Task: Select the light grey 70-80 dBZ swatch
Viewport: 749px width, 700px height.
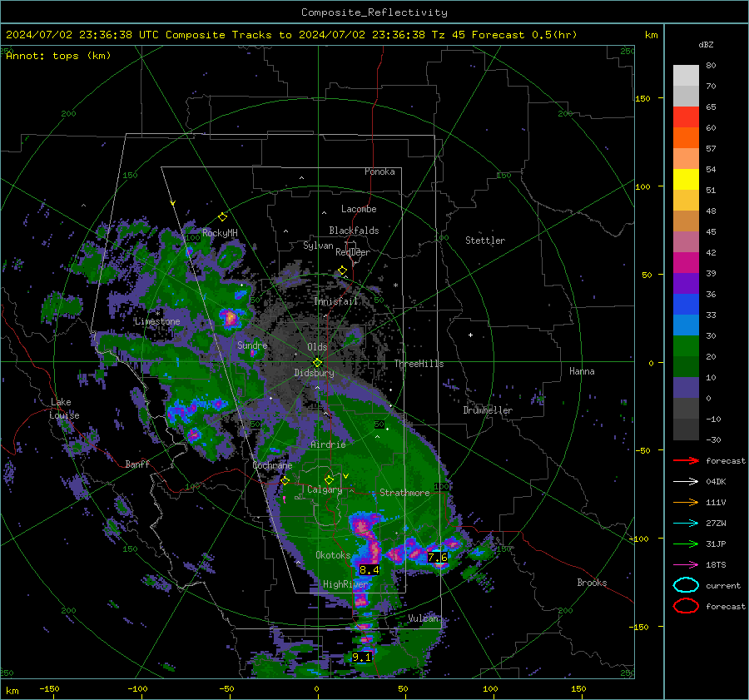Action: coord(686,76)
